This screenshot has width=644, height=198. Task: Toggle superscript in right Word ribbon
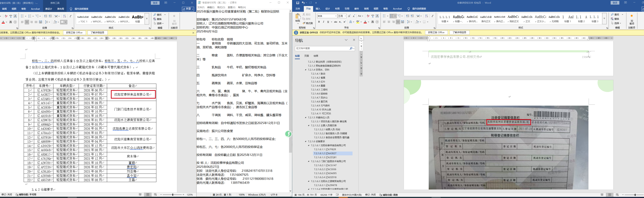click(x=345, y=22)
